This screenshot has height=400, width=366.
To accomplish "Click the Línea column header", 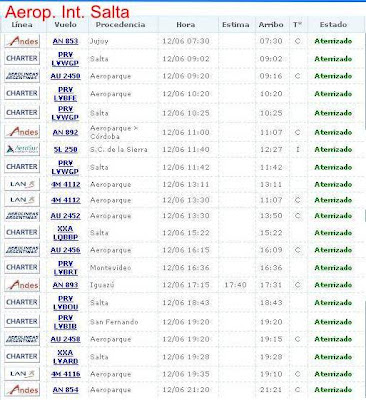I will [22, 25].
